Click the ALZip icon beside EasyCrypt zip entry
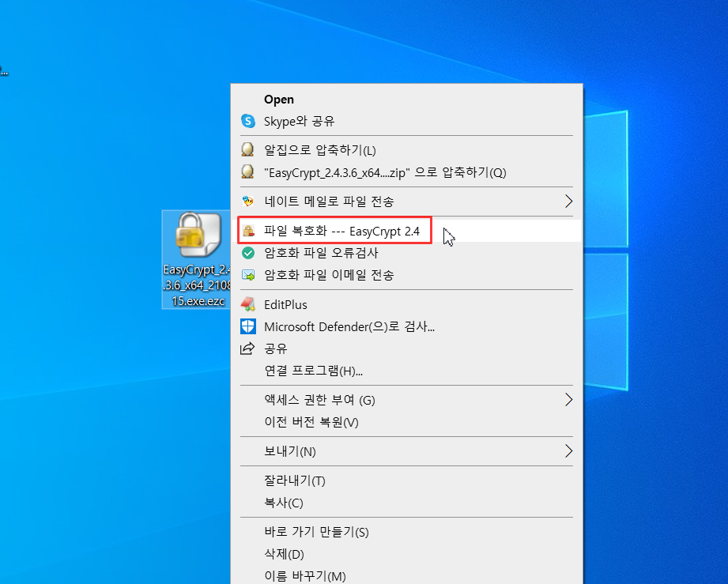Image resolution: width=728 pixels, height=584 pixels. click(x=248, y=171)
